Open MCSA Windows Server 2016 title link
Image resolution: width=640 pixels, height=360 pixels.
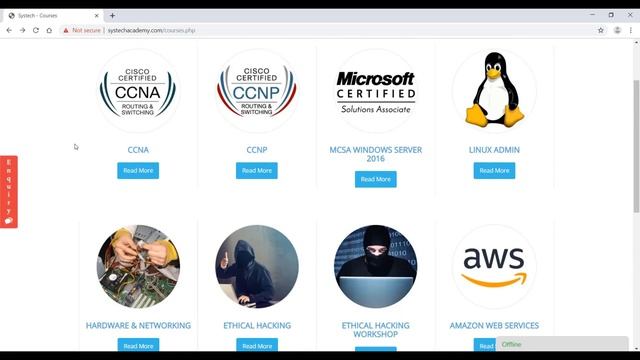[376, 154]
